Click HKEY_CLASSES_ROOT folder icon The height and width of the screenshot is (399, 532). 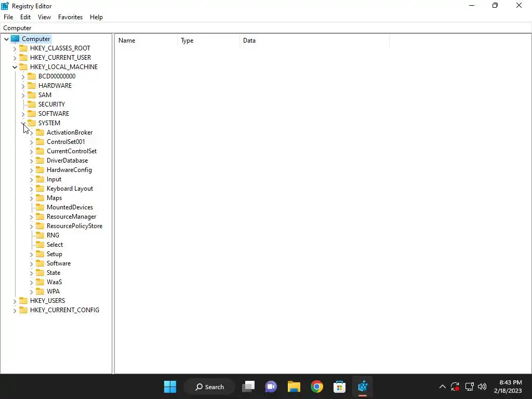coord(23,48)
